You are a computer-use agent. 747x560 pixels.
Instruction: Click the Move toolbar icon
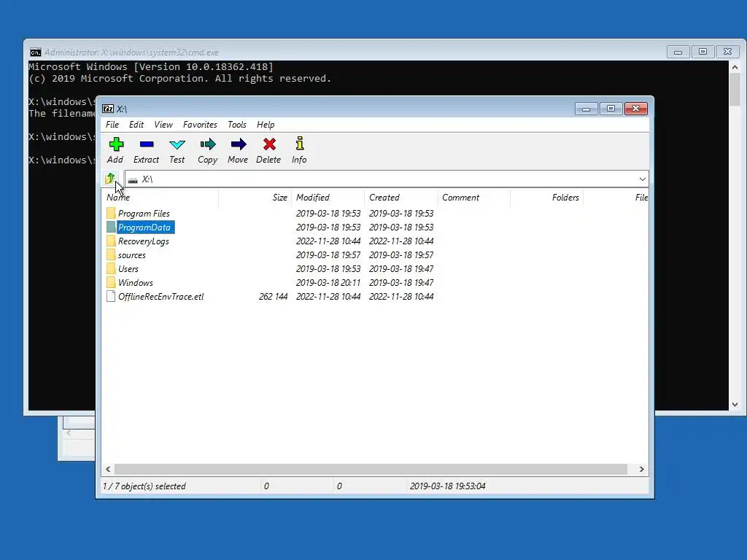point(239,144)
